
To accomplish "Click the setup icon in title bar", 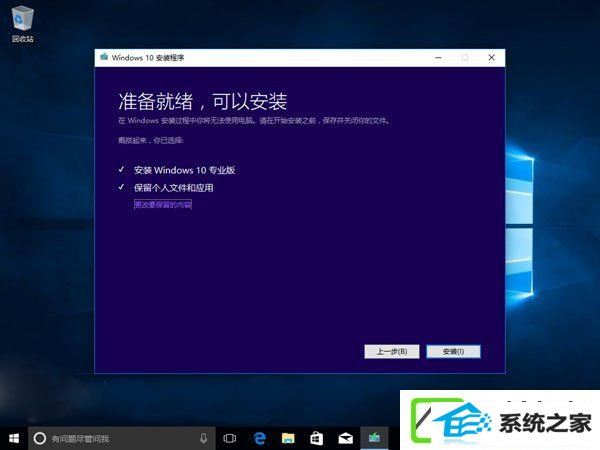I will pos(104,57).
